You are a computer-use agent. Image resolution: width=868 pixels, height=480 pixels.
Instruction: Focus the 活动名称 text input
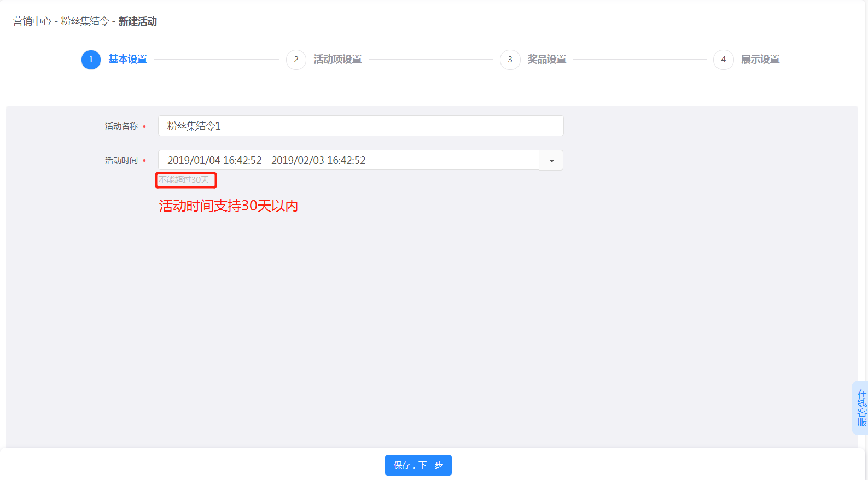(x=360, y=126)
